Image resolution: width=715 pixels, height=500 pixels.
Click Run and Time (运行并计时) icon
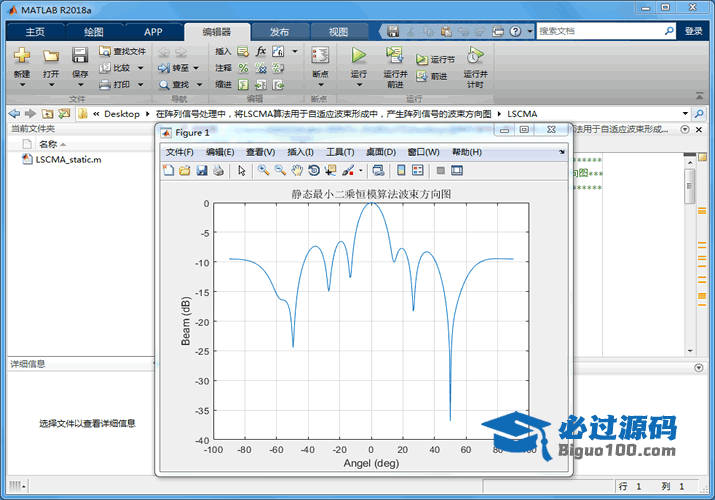click(475, 55)
